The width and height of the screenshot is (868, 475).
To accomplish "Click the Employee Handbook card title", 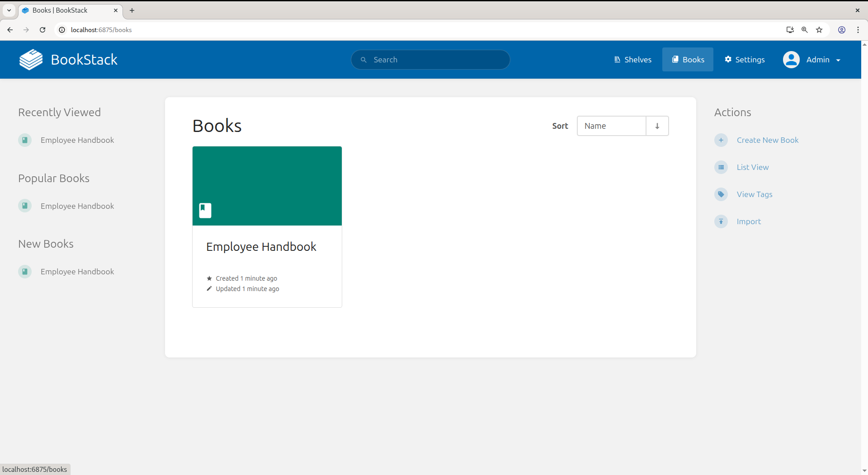I will pos(261,247).
